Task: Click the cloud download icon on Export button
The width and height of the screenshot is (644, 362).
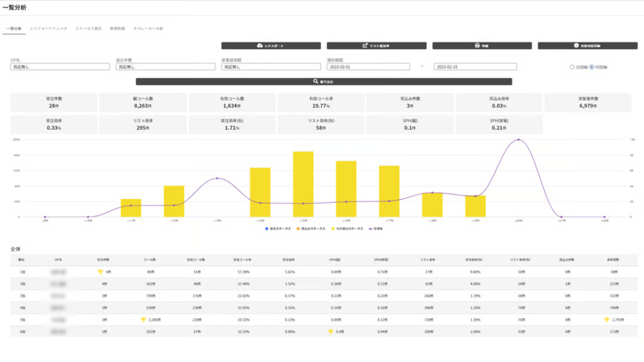Action: tap(260, 46)
